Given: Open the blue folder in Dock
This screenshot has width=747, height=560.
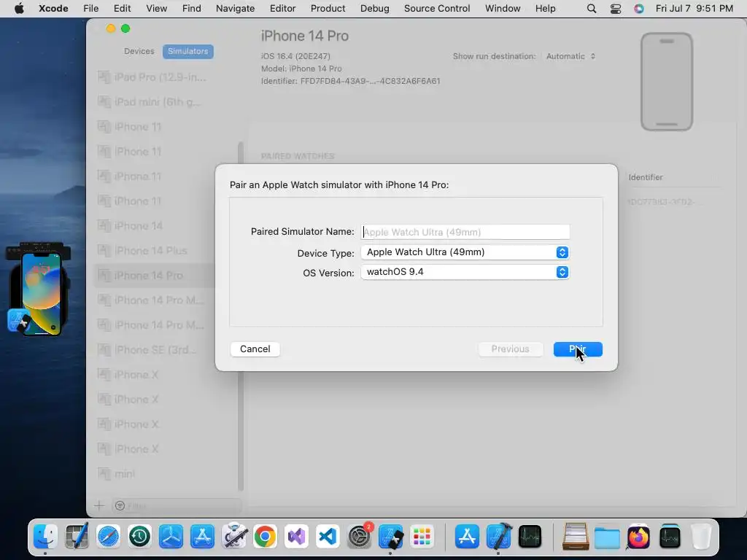Looking at the screenshot, I should tap(607, 537).
